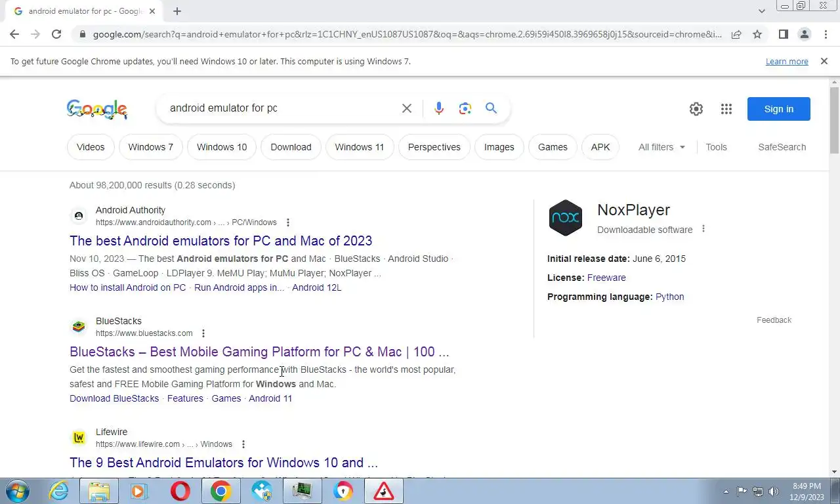Open a new browser tab
The image size is (840, 504).
177,11
